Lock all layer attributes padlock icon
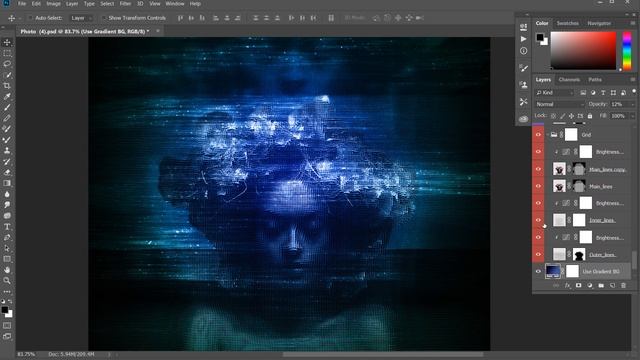 pos(590,116)
